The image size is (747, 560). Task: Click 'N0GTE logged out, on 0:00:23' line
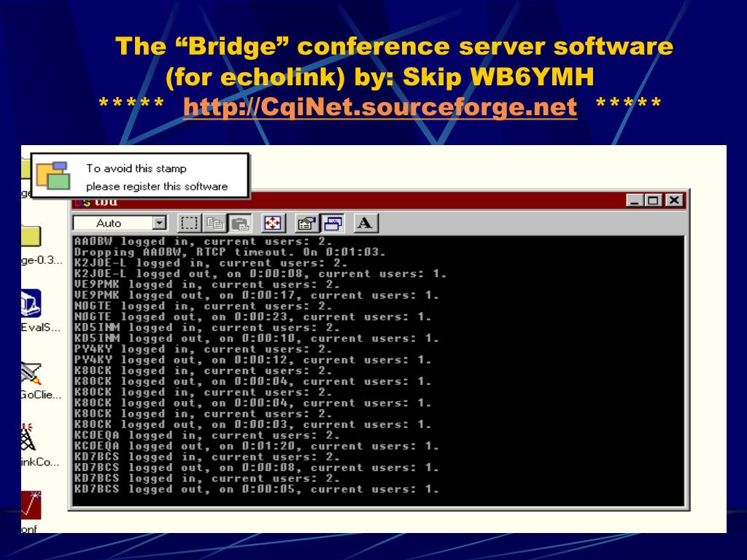pyautogui.click(x=252, y=316)
